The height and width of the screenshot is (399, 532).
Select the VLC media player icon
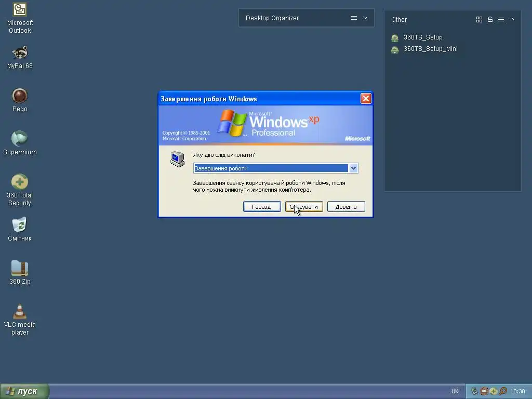pos(20,320)
